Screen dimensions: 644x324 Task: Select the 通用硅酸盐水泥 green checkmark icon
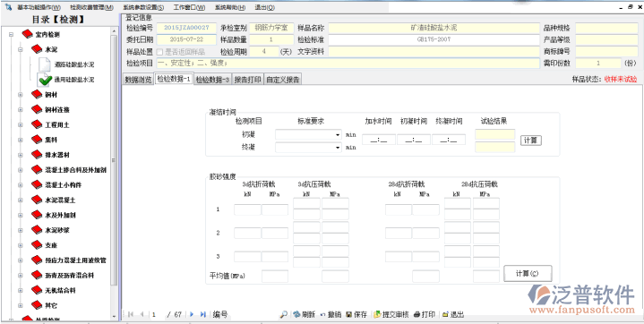[45, 80]
